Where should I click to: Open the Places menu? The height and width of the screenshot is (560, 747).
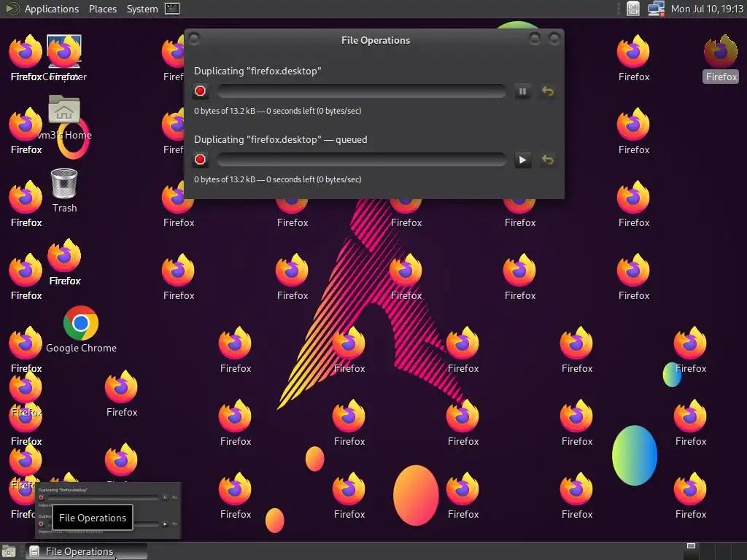click(x=102, y=9)
